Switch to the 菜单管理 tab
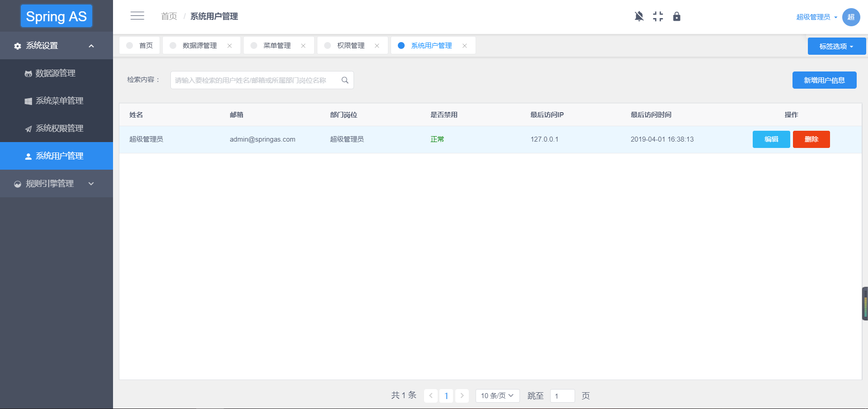Screen dimensions: 868x409 point(277,45)
